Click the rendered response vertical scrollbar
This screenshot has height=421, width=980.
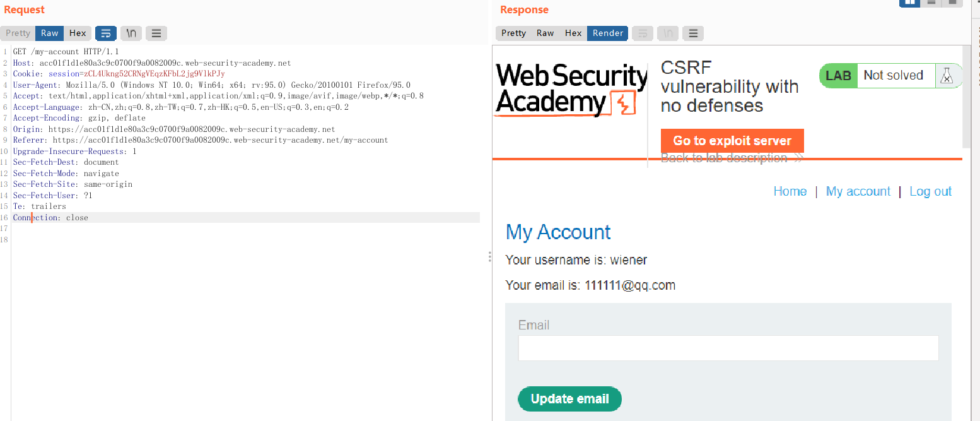pyautogui.click(x=967, y=95)
